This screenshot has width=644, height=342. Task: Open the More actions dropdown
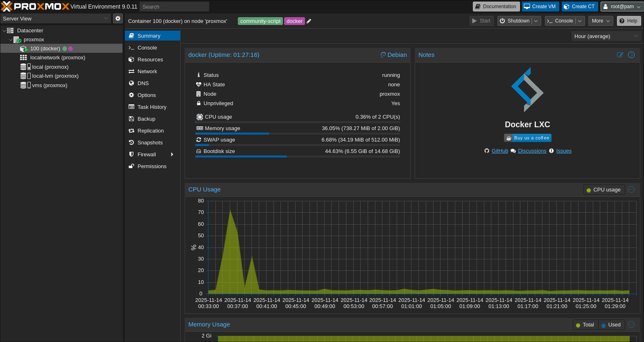601,21
